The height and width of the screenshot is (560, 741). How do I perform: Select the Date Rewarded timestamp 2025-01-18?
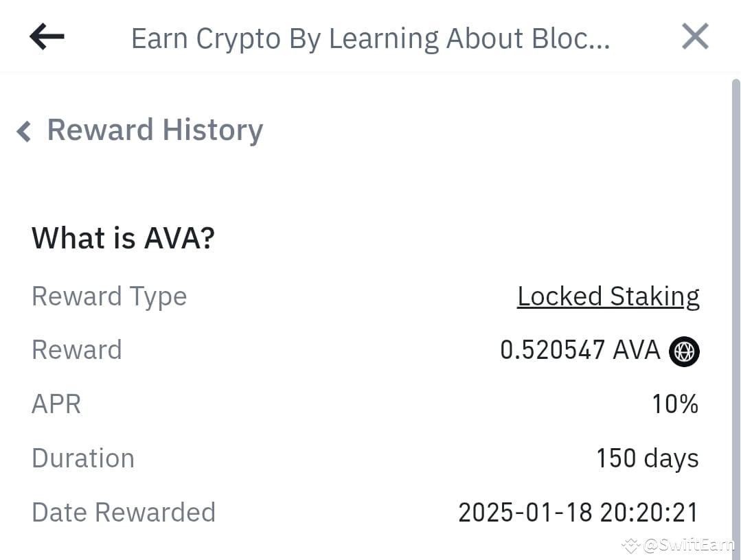(579, 512)
